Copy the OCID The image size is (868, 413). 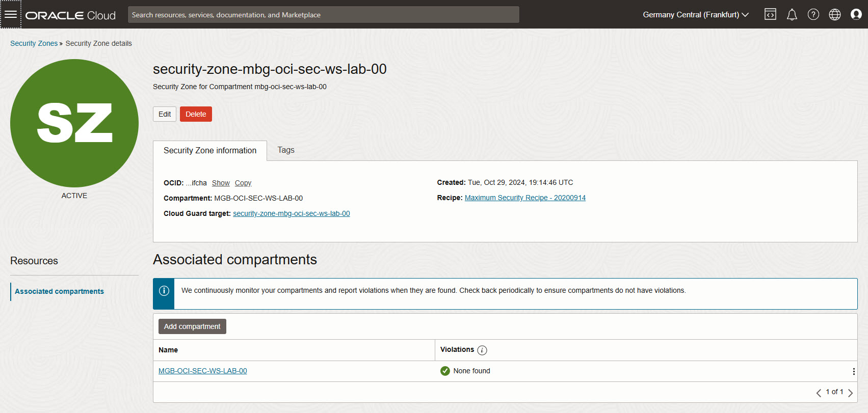243,183
